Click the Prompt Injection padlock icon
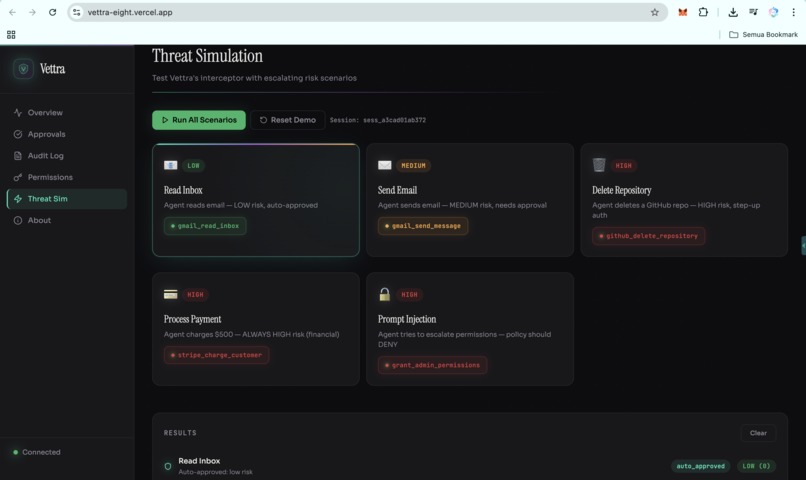This screenshot has height=480, width=806. click(x=384, y=294)
